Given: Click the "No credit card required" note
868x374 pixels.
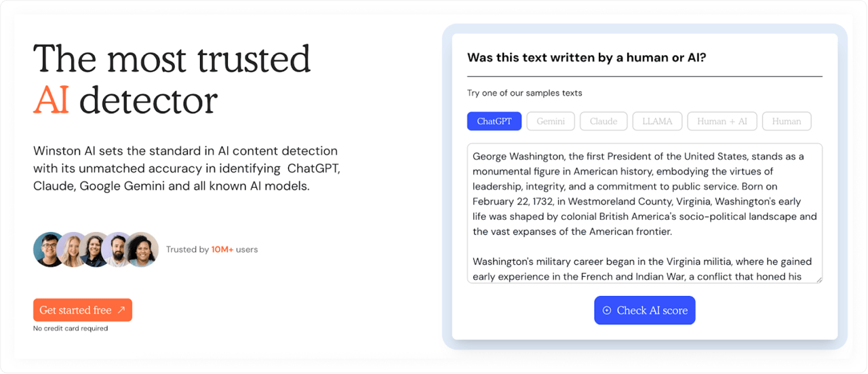Looking at the screenshot, I should click(x=71, y=329).
